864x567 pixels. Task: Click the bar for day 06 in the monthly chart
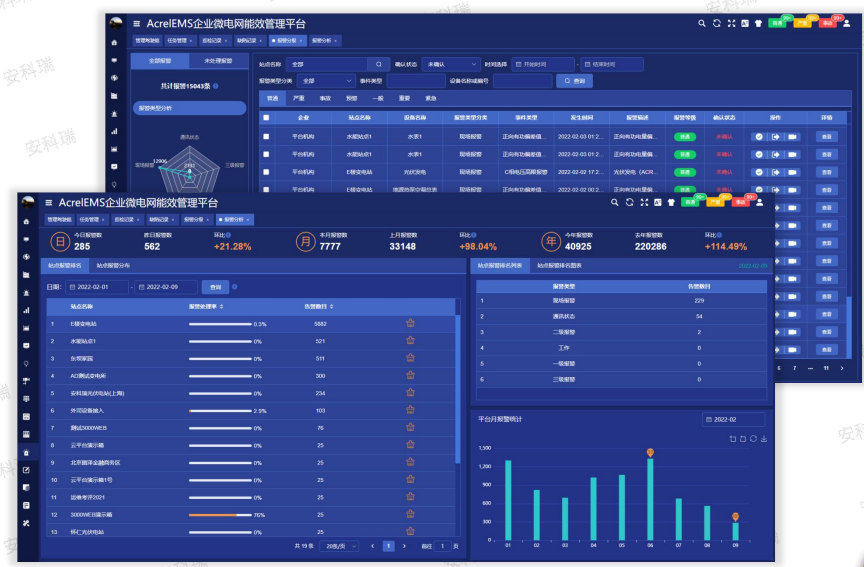(650, 499)
